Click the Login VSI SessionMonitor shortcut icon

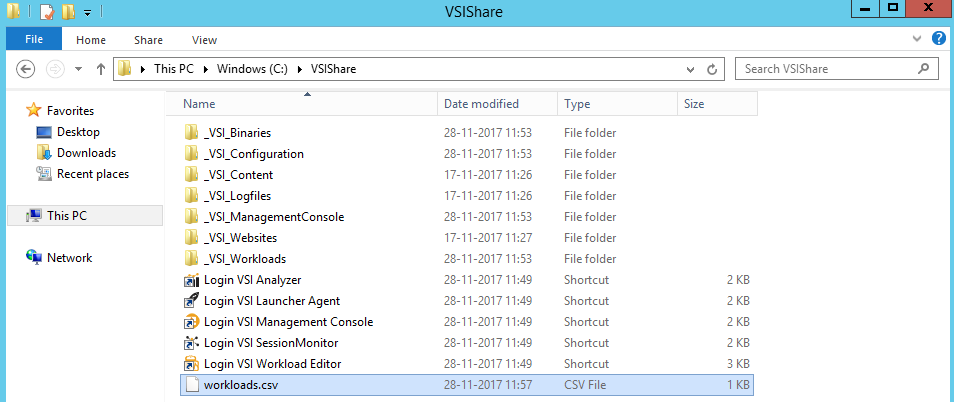pyautogui.click(x=192, y=343)
